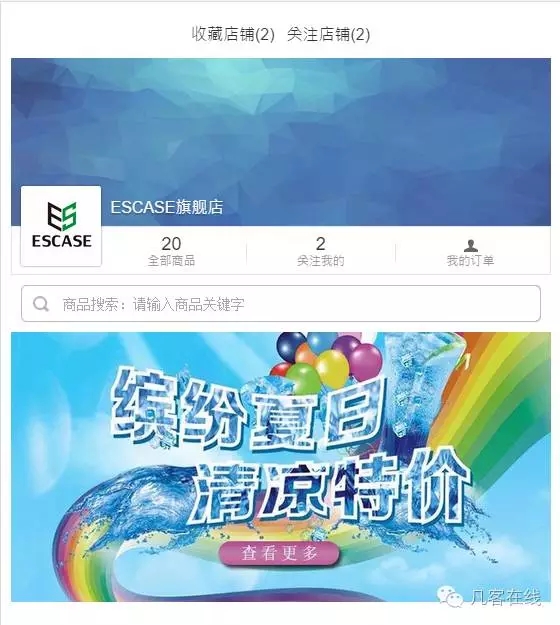Click the number 2 above 关注我的
The width and height of the screenshot is (560, 625).
[320, 244]
